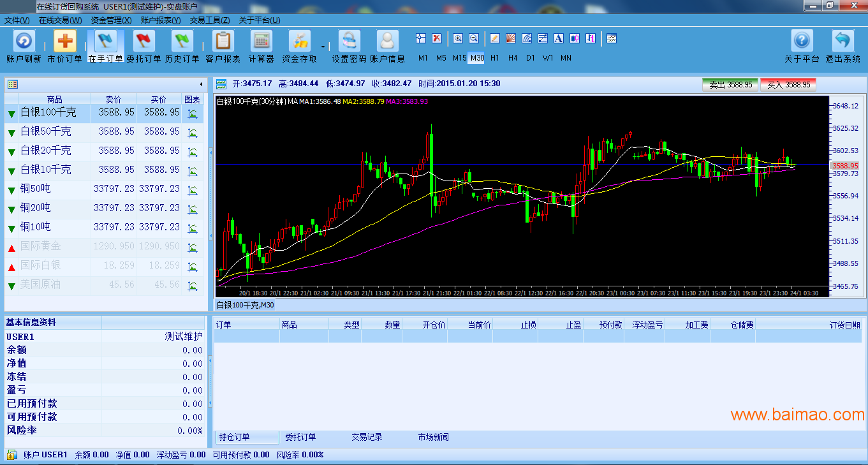Open the 资金管理(X) menu

point(111,20)
